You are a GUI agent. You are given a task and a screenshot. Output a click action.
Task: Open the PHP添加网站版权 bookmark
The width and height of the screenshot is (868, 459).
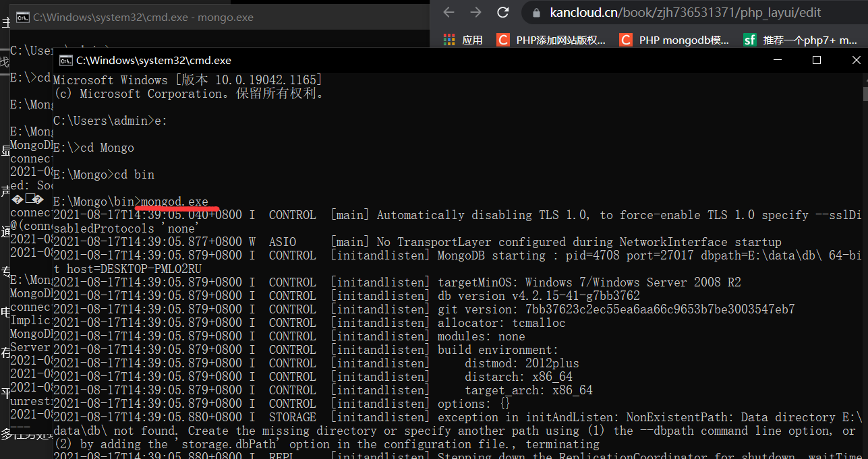click(x=551, y=40)
